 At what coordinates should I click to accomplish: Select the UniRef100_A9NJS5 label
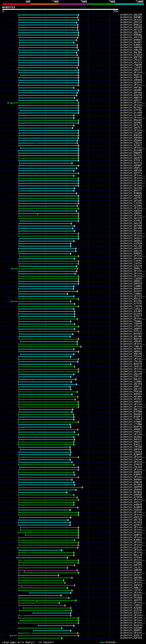(131, 50)
